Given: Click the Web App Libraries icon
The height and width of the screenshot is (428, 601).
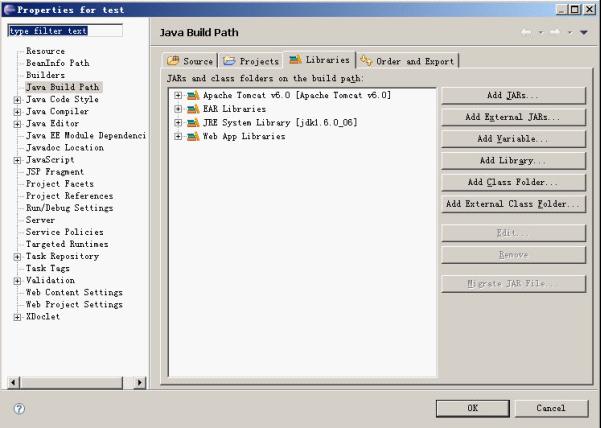Looking at the screenshot, I should coord(193,136).
